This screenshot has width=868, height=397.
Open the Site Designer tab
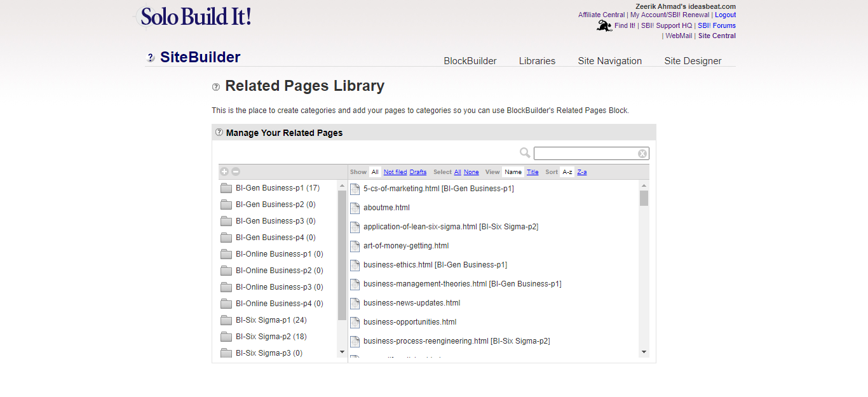point(693,61)
